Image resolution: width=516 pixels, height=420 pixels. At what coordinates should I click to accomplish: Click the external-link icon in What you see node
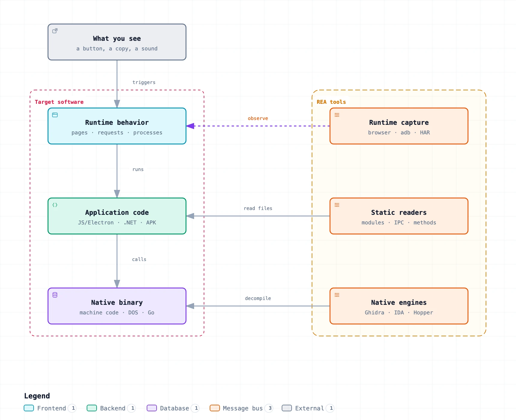point(55,31)
